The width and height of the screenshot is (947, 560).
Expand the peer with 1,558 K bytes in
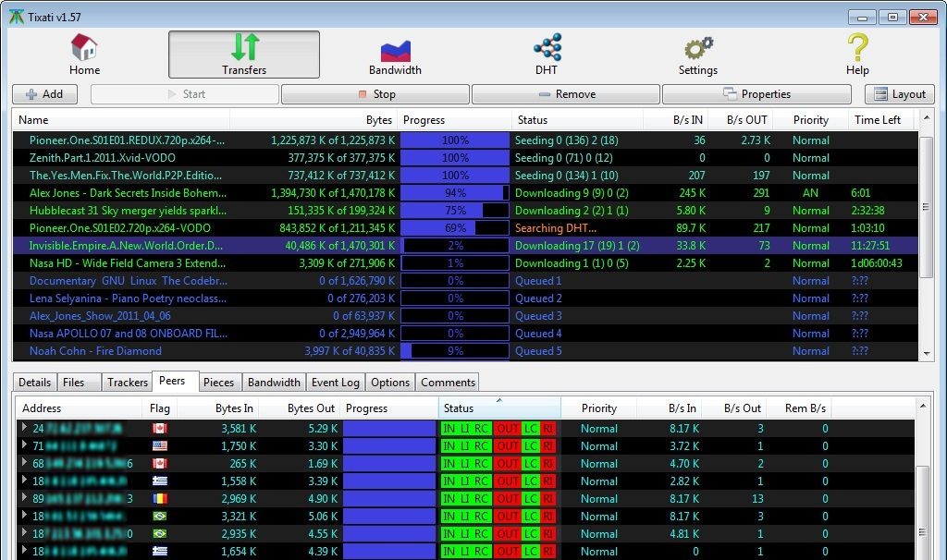pyautogui.click(x=24, y=480)
